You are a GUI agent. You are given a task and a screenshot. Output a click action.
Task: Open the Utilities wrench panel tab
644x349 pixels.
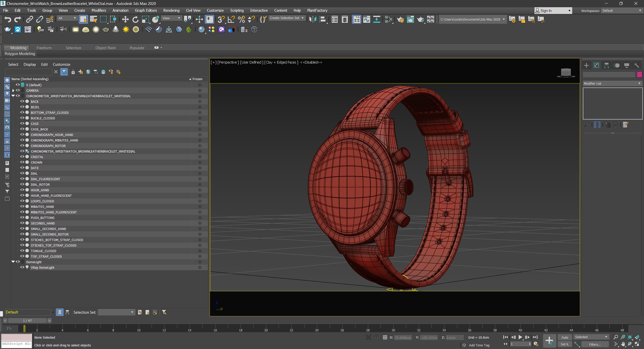coord(637,65)
